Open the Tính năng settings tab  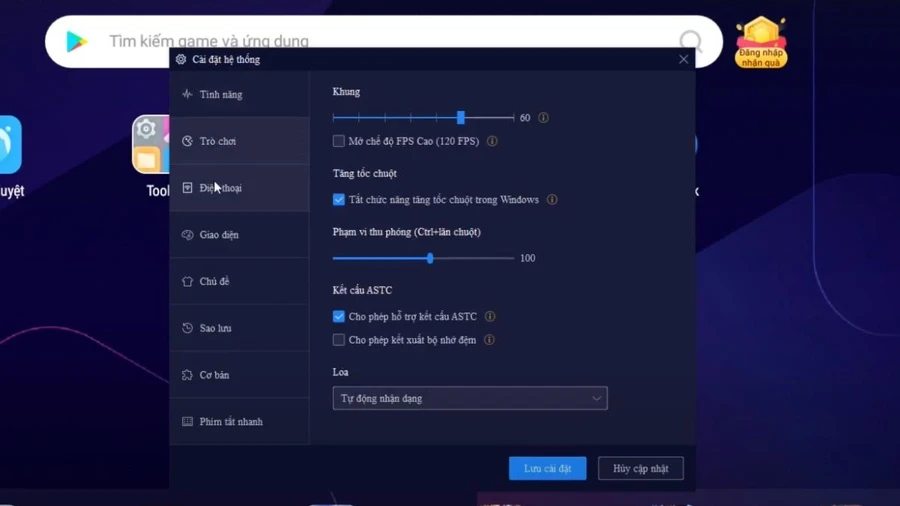pyautogui.click(x=239, y=95)
